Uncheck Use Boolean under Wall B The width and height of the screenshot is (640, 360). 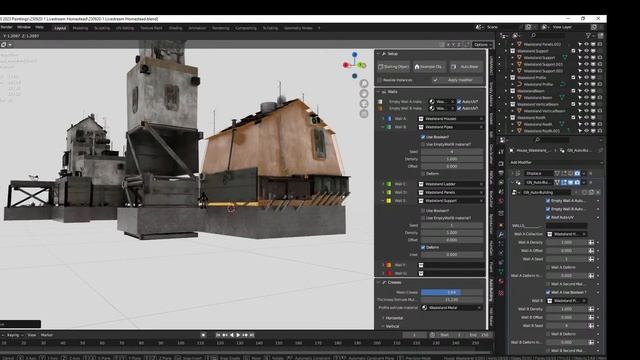point(423,137)
